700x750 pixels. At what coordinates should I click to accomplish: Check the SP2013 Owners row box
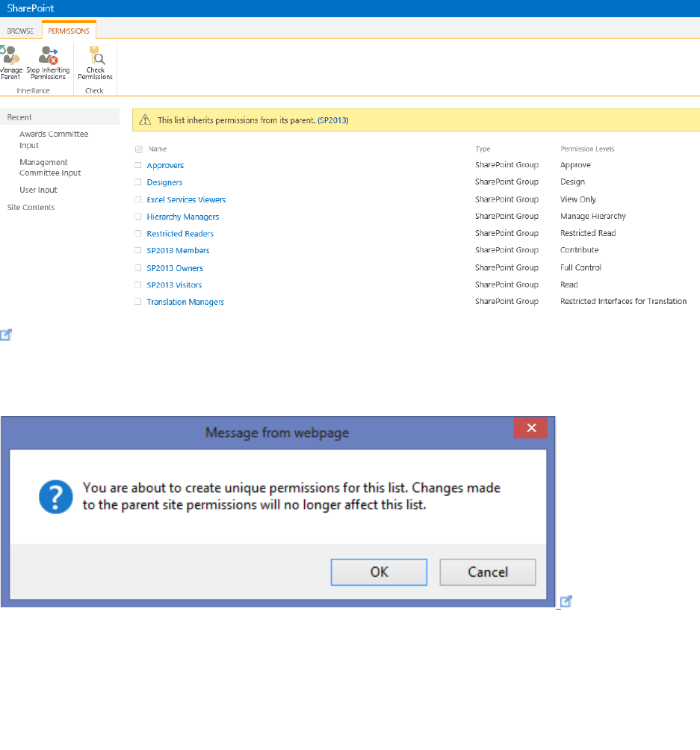(x=137, y=268)
